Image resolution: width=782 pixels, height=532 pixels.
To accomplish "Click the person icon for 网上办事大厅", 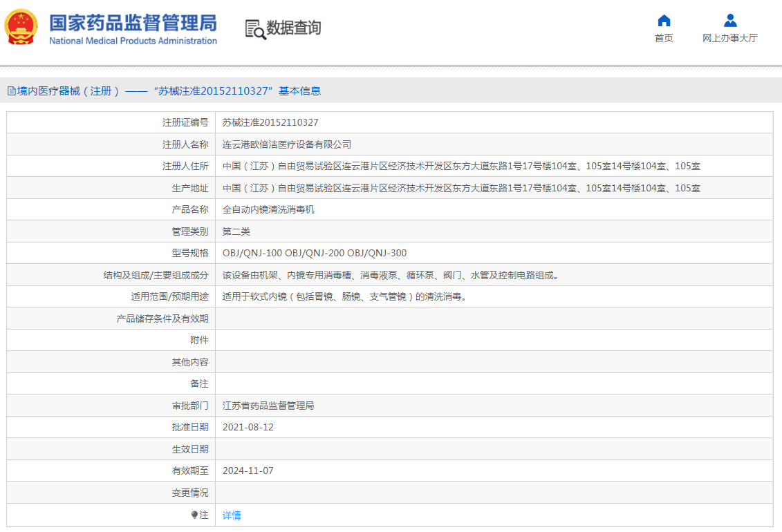I will pyautogui.click(x=729, y=20).
